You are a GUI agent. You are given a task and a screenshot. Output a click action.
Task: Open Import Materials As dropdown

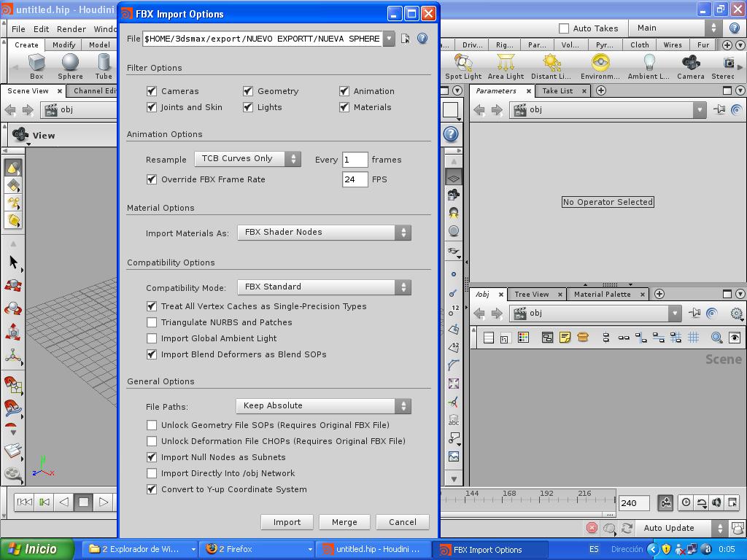(x=324, y=233)
